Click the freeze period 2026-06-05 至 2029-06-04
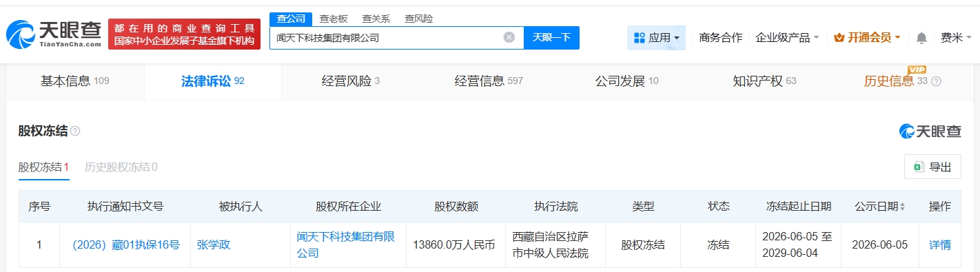 coord(798,244)
